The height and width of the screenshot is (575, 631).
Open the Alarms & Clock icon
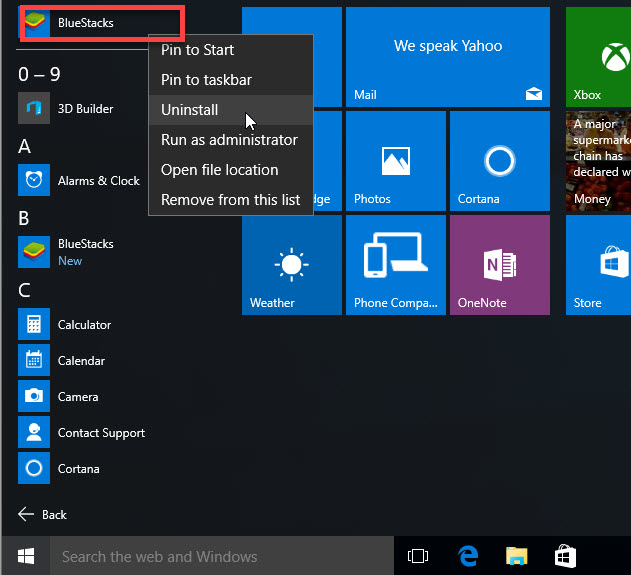pos(34,180)
